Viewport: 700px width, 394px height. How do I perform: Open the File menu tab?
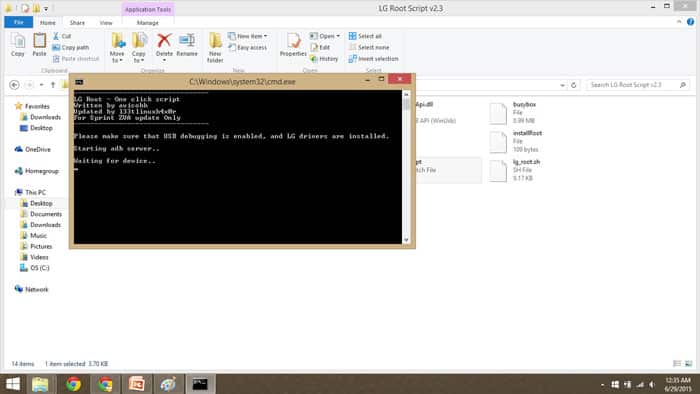point(19,22)
